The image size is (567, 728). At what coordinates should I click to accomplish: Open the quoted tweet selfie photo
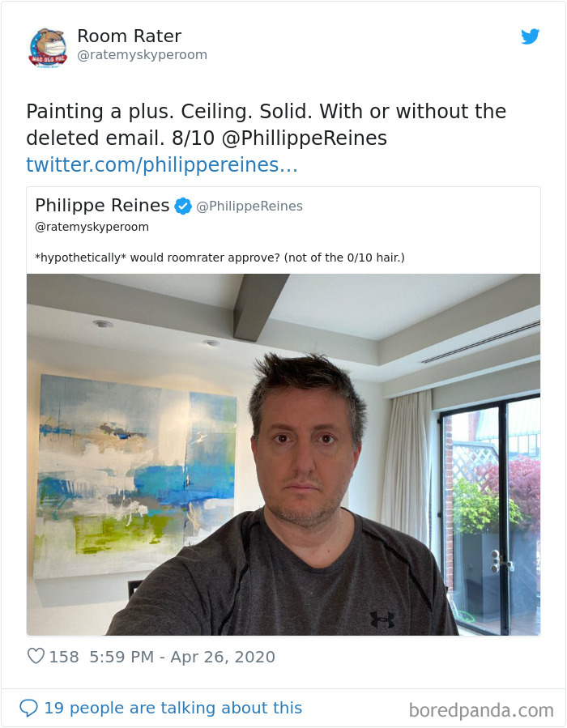click(283, 454)
